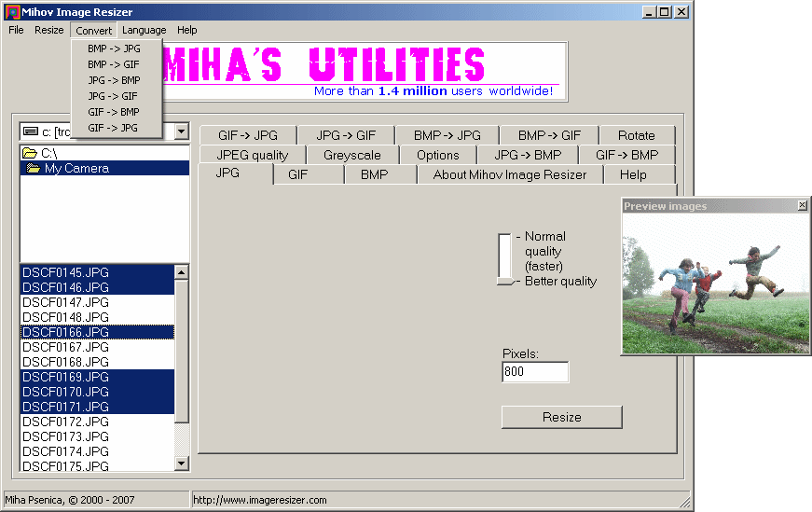The height and width of the screenshot is (512, 812).
Task: Click the C:\ folder icon in directory list
Action: pos(30,153)
